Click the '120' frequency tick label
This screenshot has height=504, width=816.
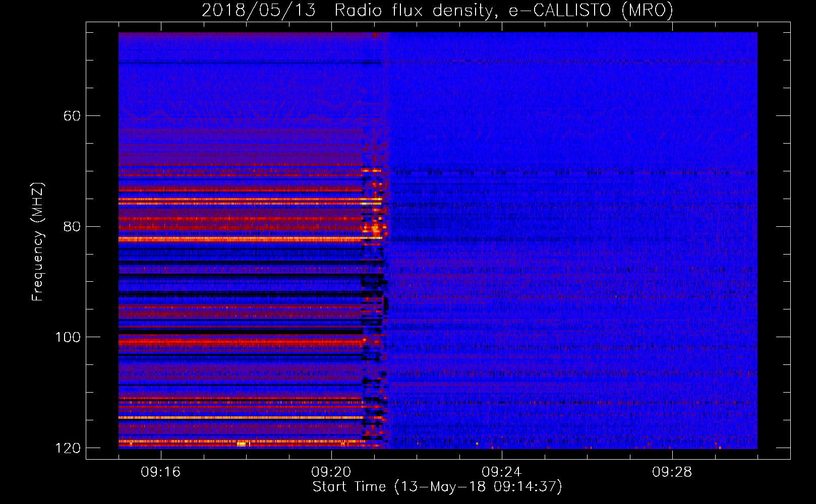click(68, 448)
